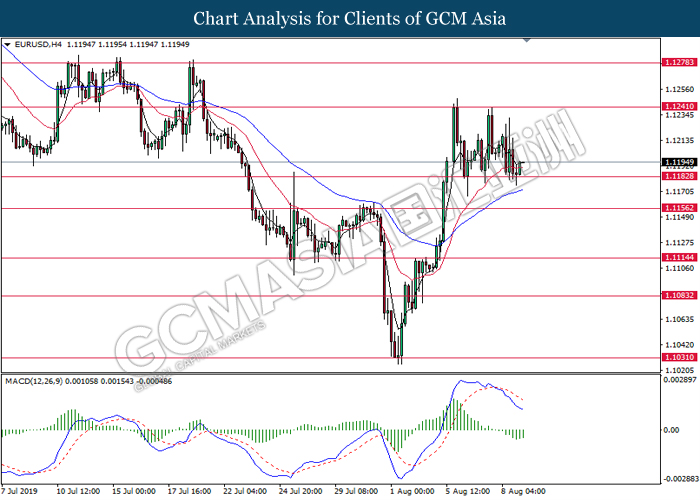This screenshot has height=500, width=700.
Task: Click the MACD zero level label 0.00
Action: (671, 430)
